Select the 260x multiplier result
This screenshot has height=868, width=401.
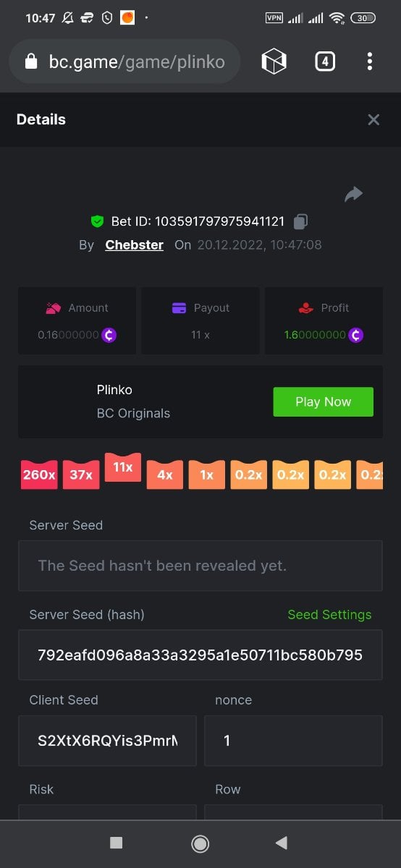coord(39,475)
